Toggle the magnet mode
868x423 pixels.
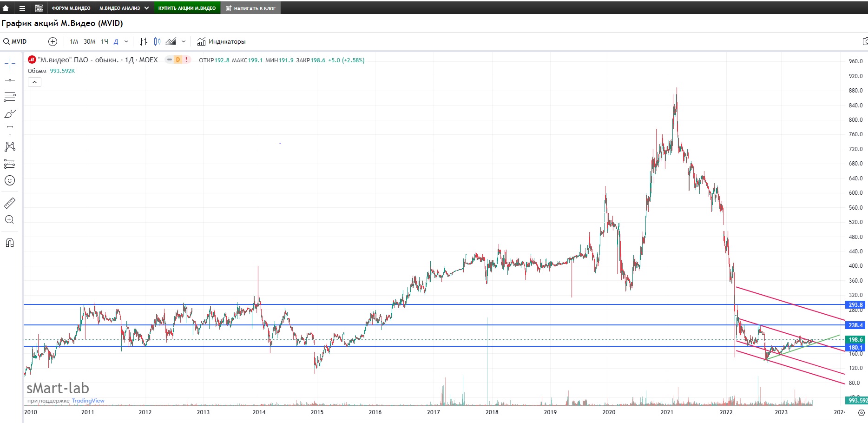point(10,243)
